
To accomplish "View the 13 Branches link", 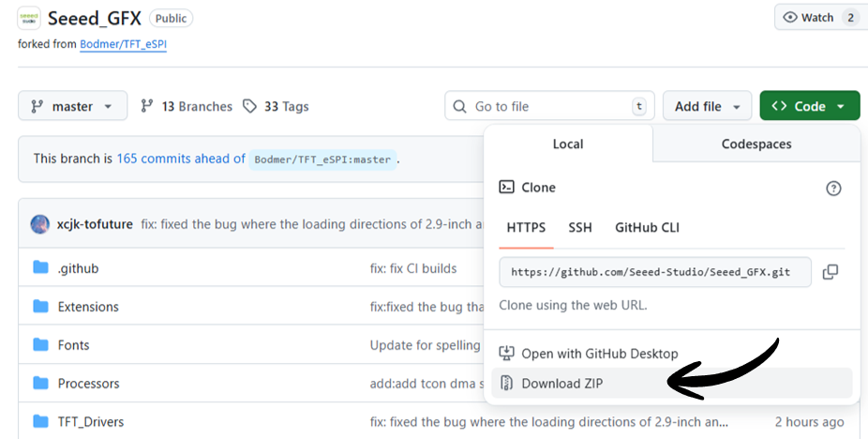I will tap(186, 106).
